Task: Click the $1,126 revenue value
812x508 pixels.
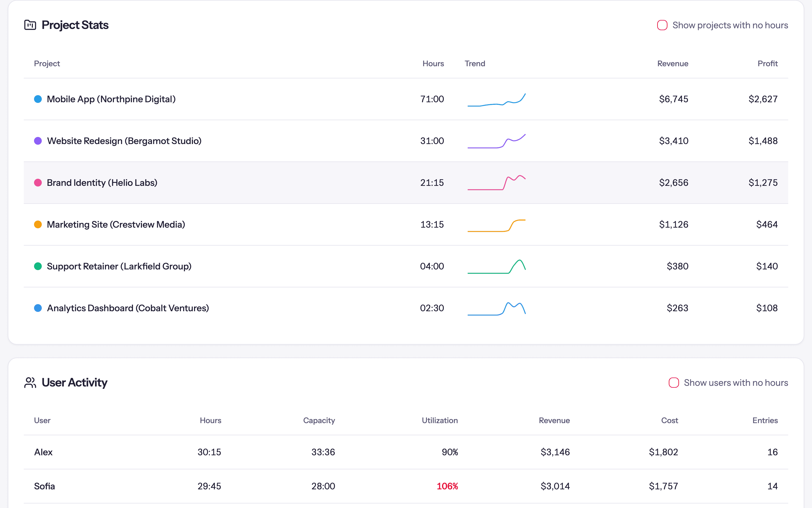Action: pos(673,224)
